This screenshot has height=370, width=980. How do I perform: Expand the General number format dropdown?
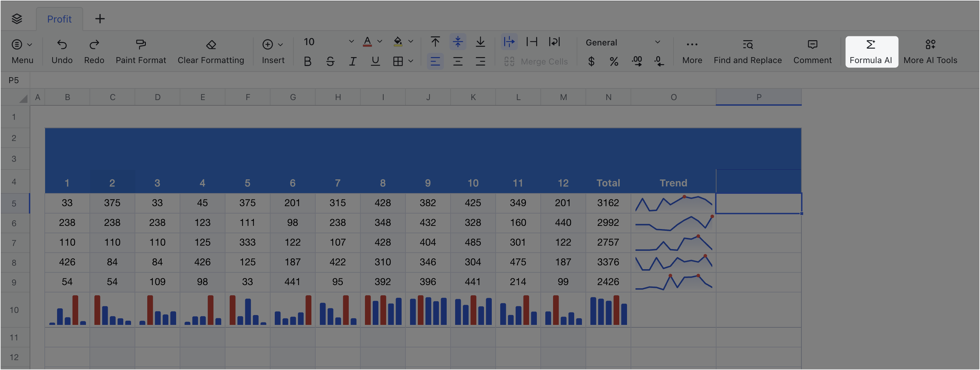[x=657, y=42]
